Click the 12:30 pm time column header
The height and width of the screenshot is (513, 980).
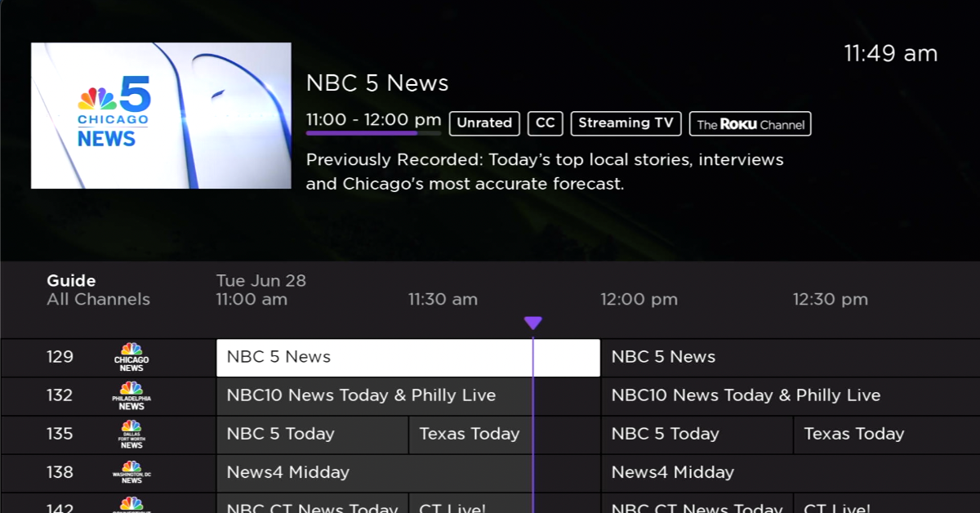(x=831, y=300)
